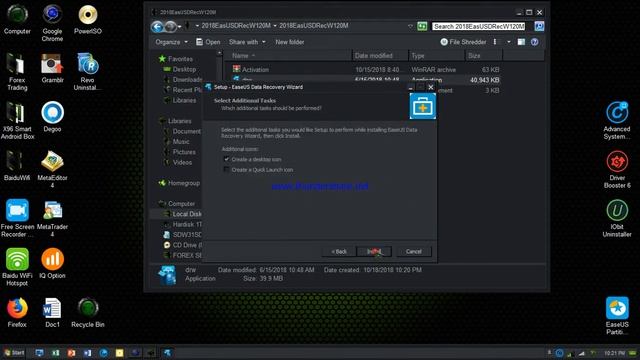640x360 pixels.
Task: Sort files by the Size column header
Action: pos(484,56)
